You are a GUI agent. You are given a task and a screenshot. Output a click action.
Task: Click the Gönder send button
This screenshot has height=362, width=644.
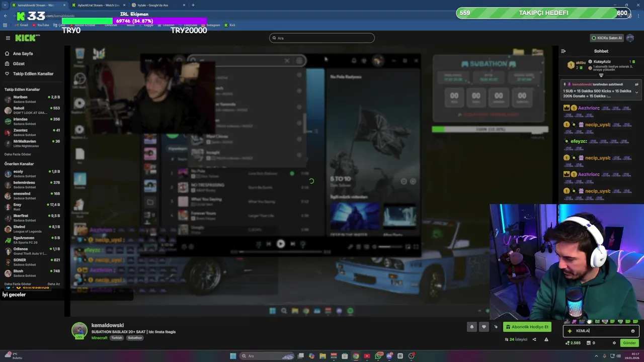tap(629, 343)
